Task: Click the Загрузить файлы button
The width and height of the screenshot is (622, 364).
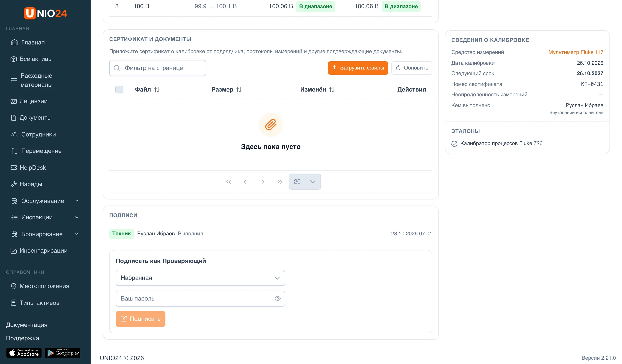Action: (x=358, y=68)
